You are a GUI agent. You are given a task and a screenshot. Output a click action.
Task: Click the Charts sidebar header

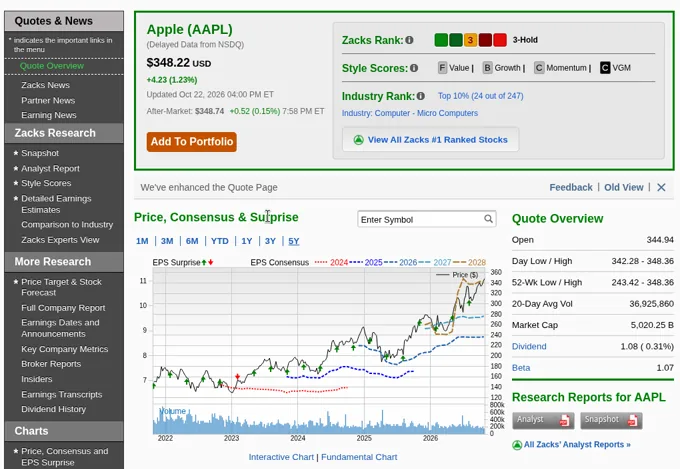click(64, 431)
